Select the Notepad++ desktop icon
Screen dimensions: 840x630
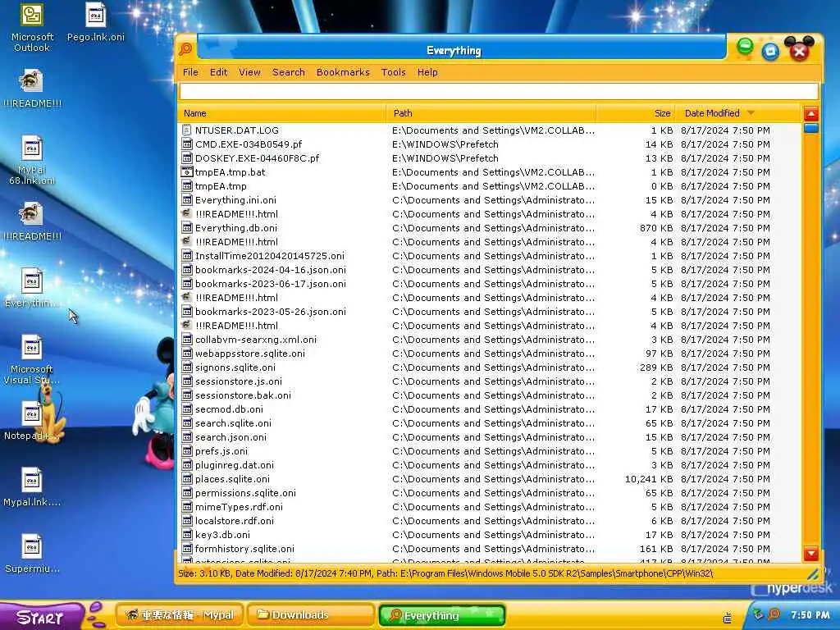point(32,421)
